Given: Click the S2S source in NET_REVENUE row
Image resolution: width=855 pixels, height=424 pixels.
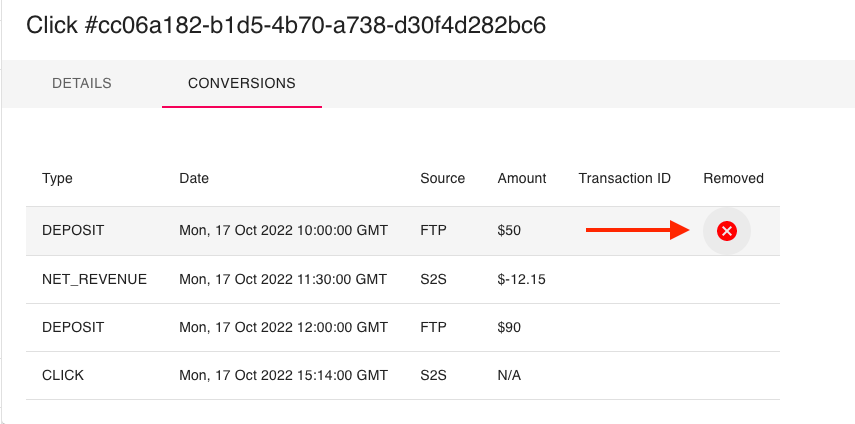Looking at the screenshot, I should tap(434, 279).
